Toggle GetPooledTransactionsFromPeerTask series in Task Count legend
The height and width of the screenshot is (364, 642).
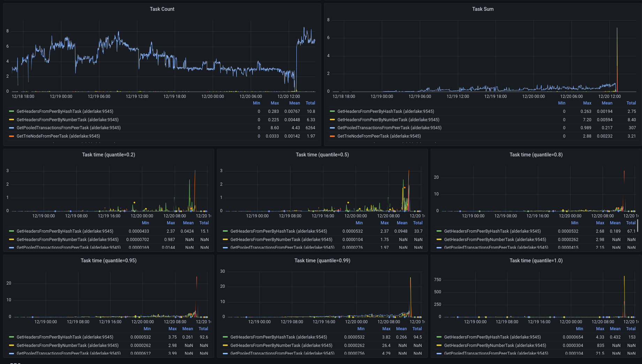[x=69, y=128]
